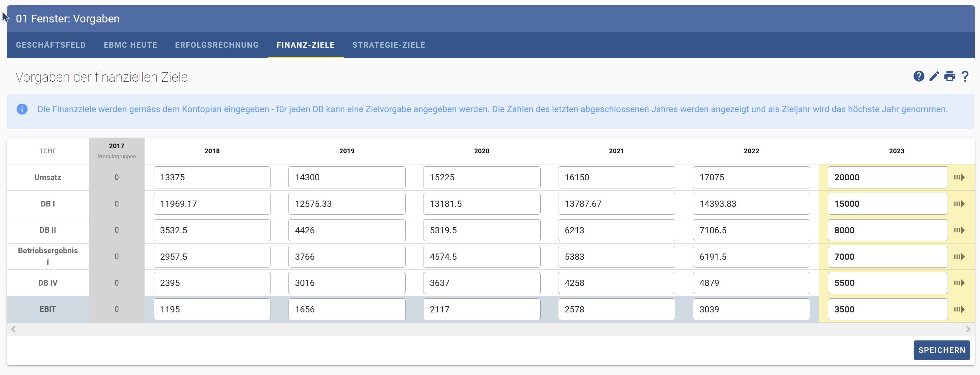Screen dimensions: 980x375
Task: Go to the Erfolgsrechnung tab
Action: pyautogui.click(x=217, y=45)
